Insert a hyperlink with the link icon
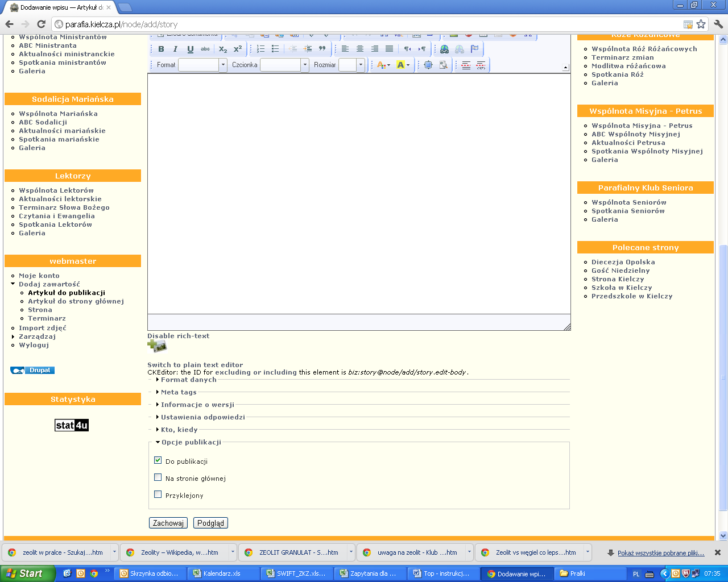This screenshot has width=728, height=582. (x=445, y=49)
